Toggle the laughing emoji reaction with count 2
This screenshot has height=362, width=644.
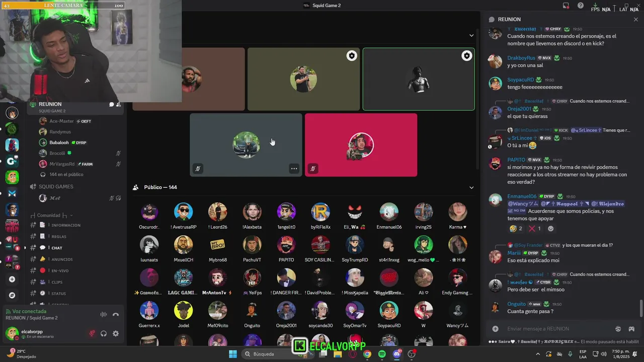[516, 229]
